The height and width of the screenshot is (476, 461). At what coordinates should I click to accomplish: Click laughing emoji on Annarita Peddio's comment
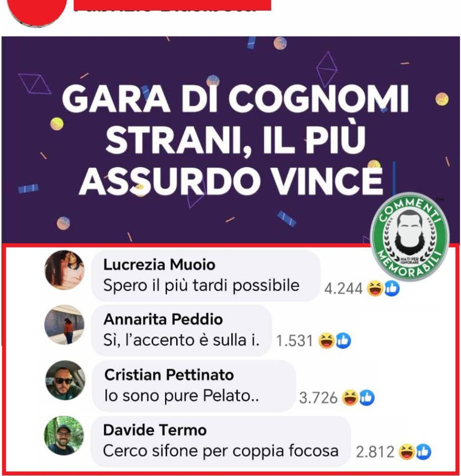pos(327,341)
